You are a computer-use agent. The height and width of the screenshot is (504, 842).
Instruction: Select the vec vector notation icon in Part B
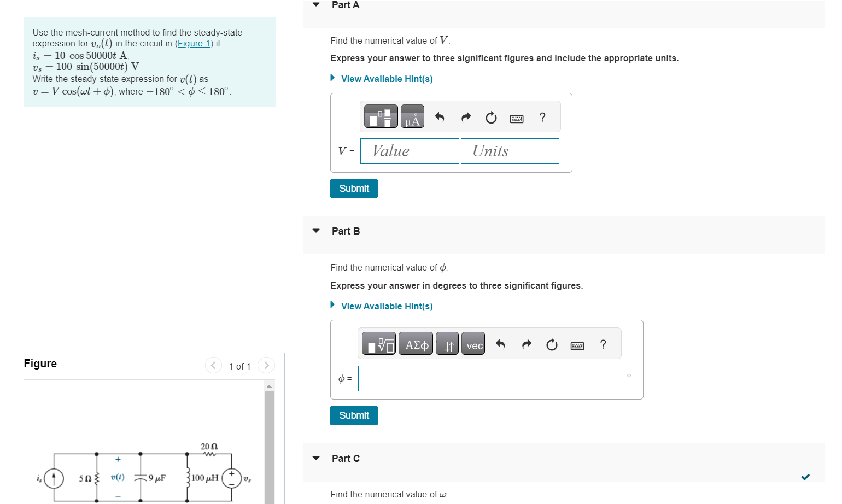coord(473,343)
